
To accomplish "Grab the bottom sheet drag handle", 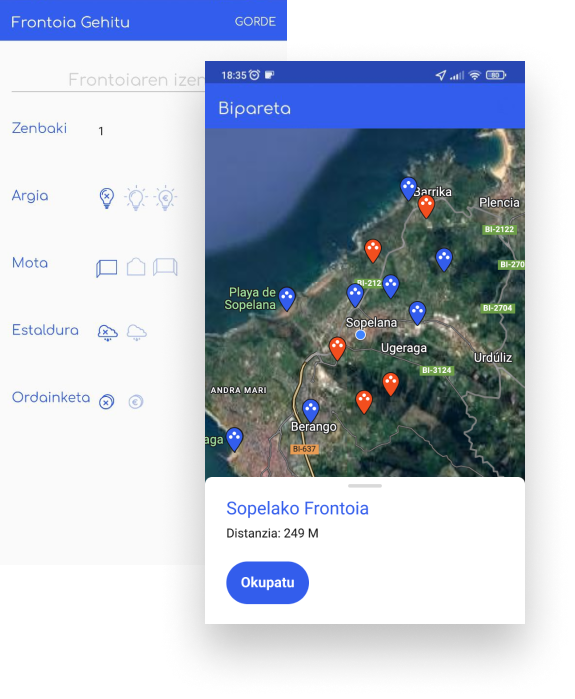I will (365, 485).
